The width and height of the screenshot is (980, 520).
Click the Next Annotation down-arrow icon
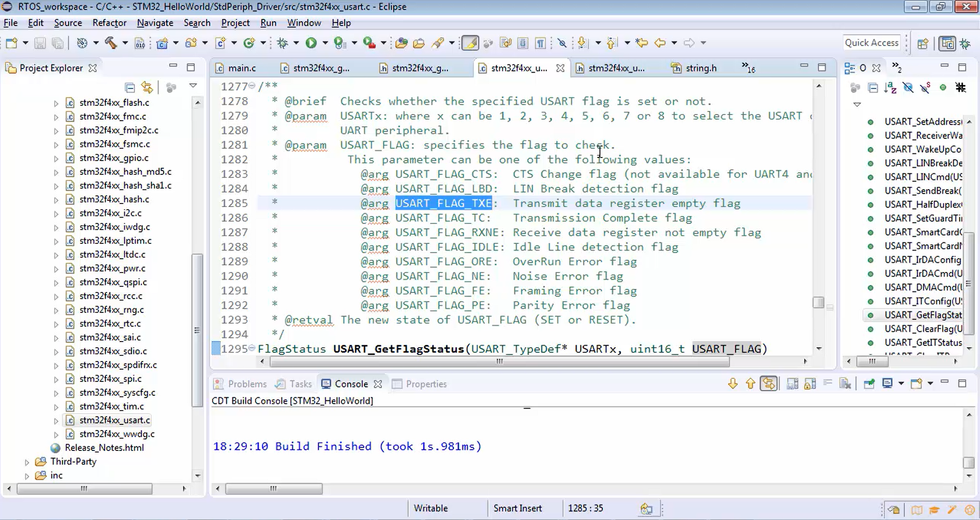(x=582, y=43)
